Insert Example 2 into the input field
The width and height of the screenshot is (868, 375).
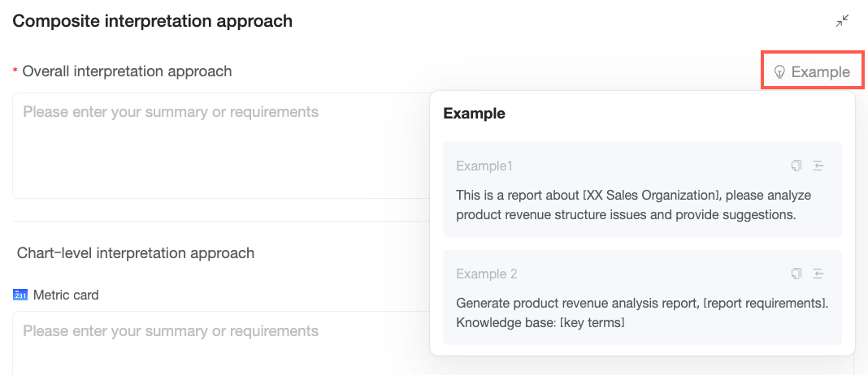click(x=818, y=274)
